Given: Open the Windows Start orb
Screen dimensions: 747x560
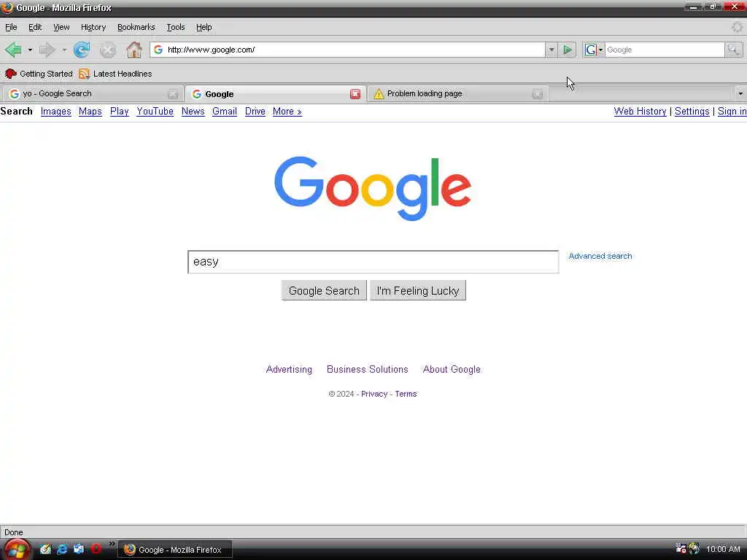Looking at the screenshot, I should [17, 549].
